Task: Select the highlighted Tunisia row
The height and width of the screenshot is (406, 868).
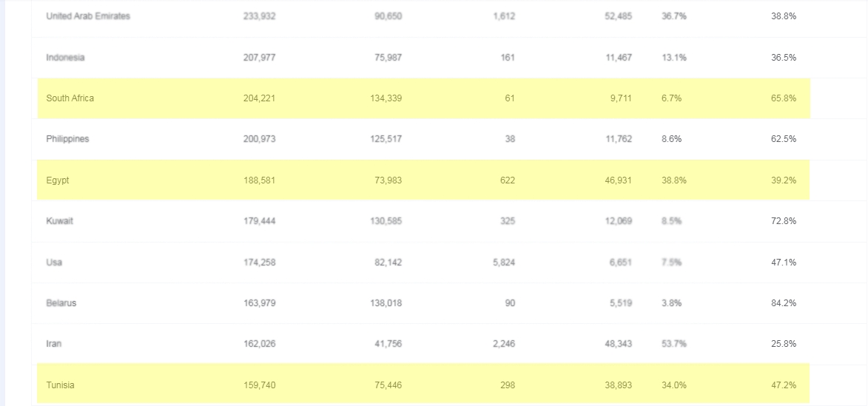Action: [x=423, y=385]
